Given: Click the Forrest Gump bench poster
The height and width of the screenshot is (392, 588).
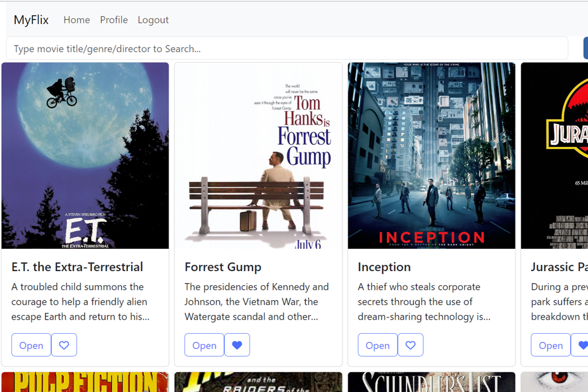Looking at the screenshot, I should coord(258,155).
